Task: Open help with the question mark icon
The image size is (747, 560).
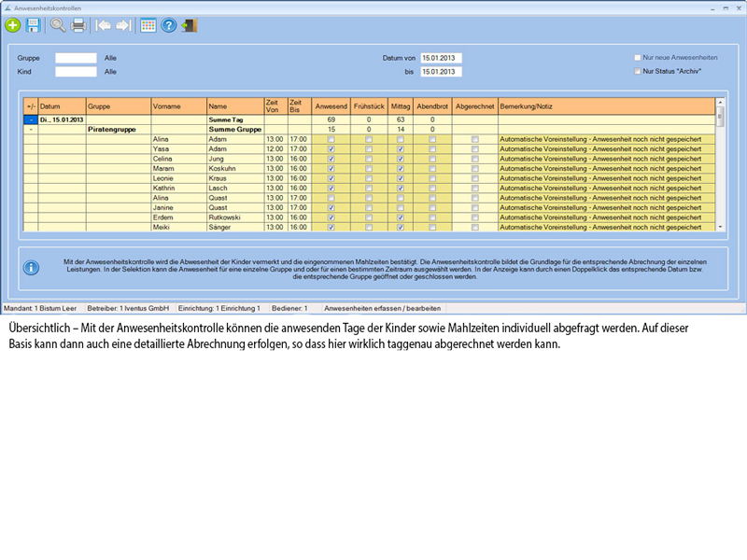Action: pyautogui.click(x=169, y=25)
